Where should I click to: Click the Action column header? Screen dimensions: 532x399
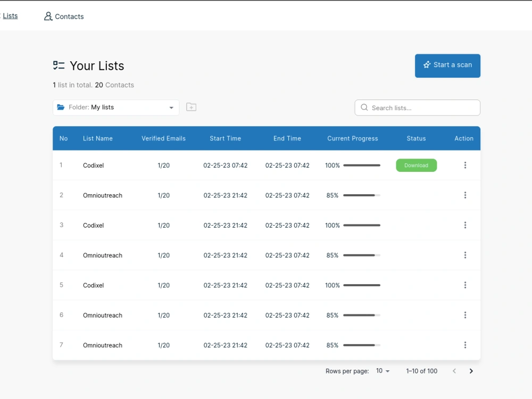pyautogui.click(x=464, y=138)
